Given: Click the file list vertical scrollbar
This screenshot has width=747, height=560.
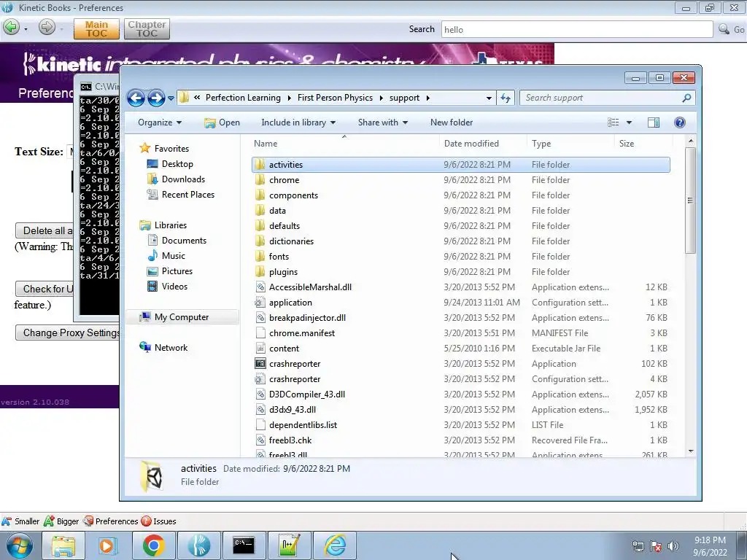Looking at the screenshot, I should (690, 201).
